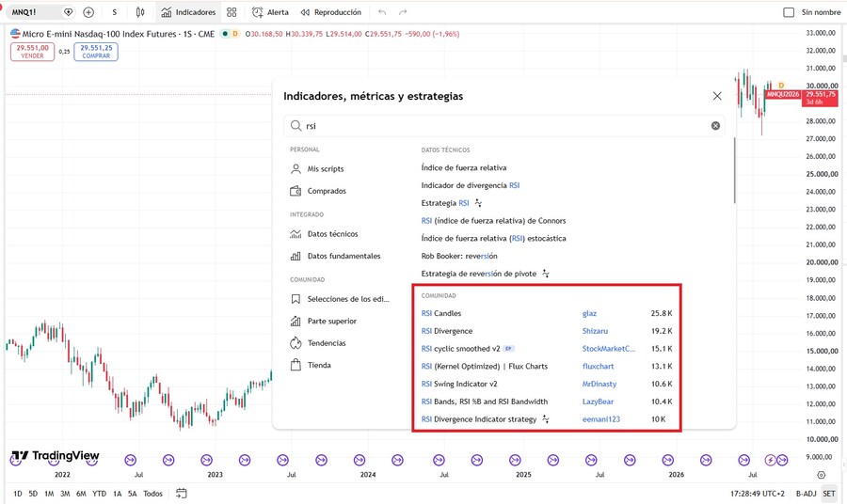Image resolution: width=847 pixels, height=504 pixels.
Task: Click the Indicadores toolbar button
Action: 188,12
